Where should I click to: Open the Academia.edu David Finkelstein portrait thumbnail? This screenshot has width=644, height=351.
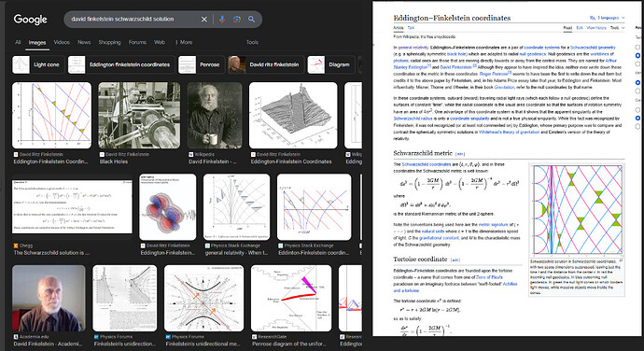pyautogui.click(x=49, y=298)
